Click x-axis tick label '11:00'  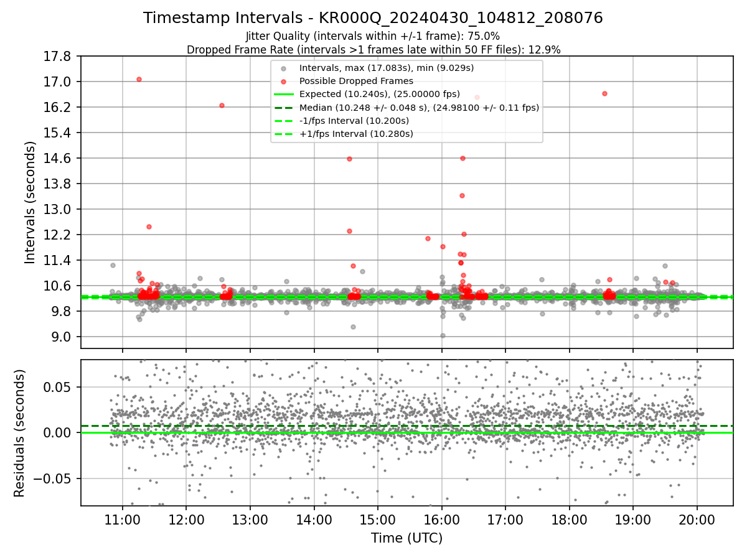122,520
